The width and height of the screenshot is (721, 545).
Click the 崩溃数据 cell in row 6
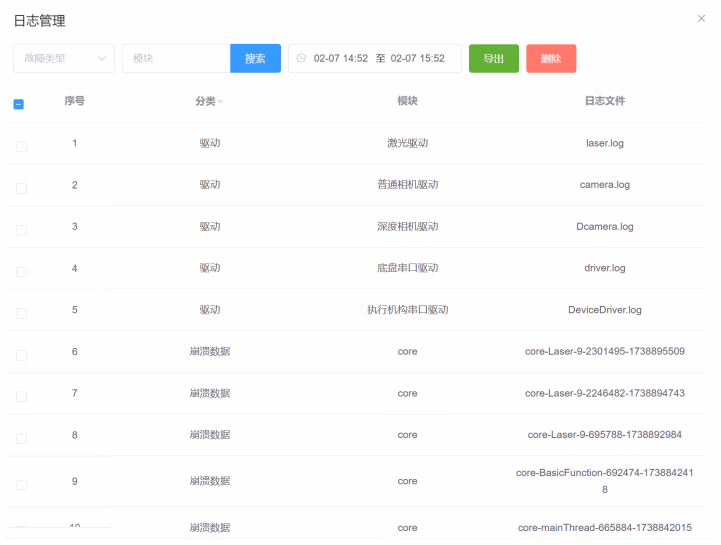210,351
